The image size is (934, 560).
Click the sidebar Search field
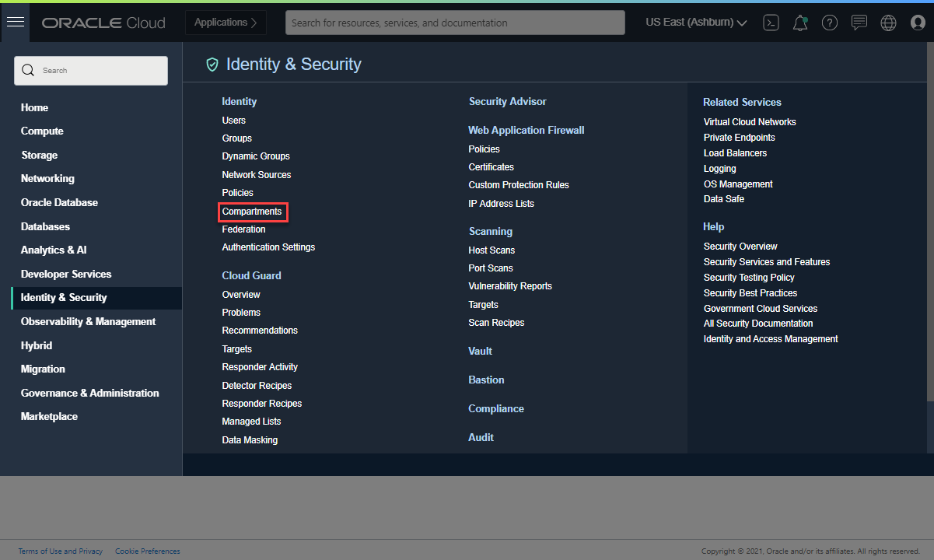tap(91, 70)
